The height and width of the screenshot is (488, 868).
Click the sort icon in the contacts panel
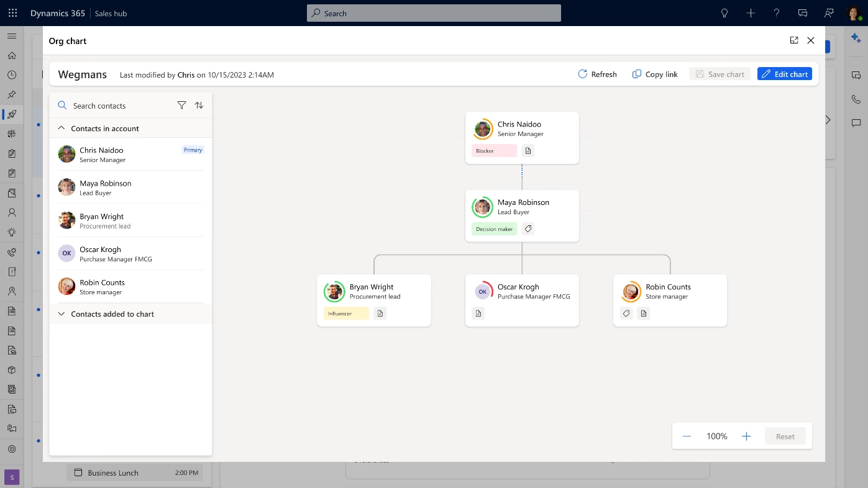point(199,105)
